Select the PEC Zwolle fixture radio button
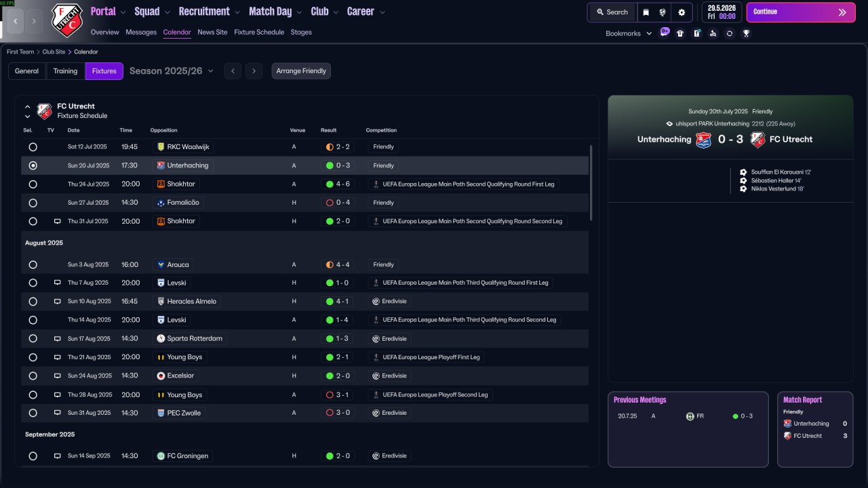The height and width of the screenshot is (488, 868). point(33,413)
